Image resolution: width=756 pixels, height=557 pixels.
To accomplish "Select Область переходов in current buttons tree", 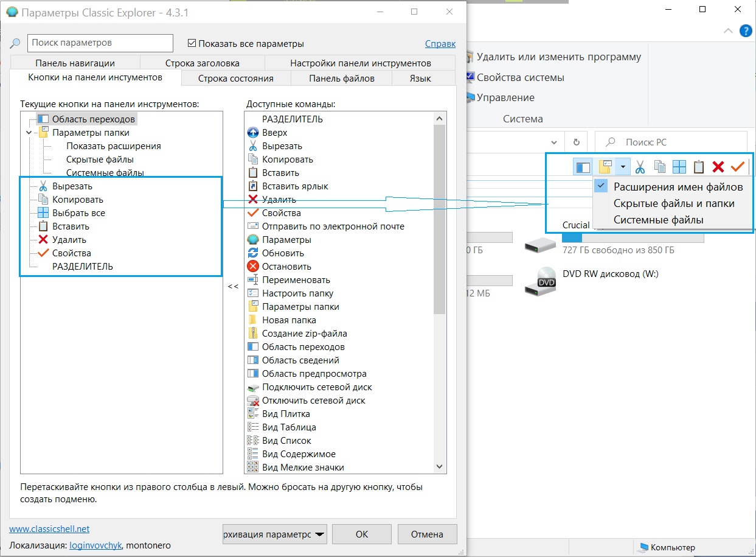I will [94, 119].
